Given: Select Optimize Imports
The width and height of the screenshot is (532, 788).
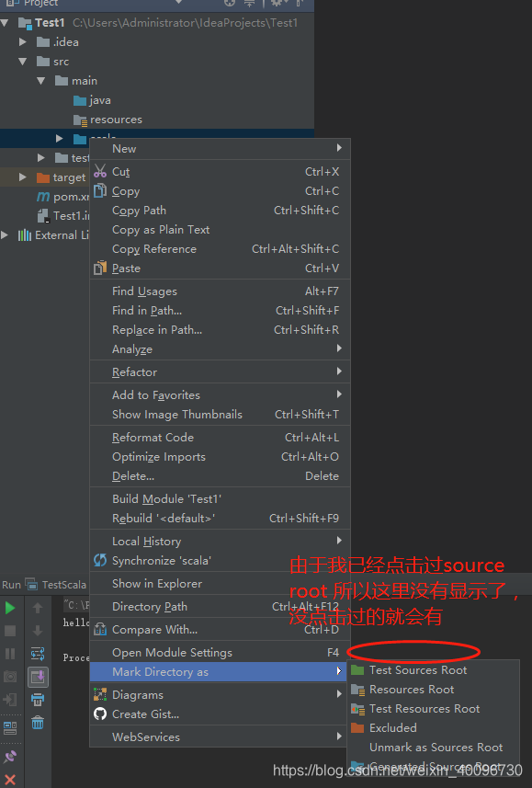Looking at the screenshot, I should point(220,457).
